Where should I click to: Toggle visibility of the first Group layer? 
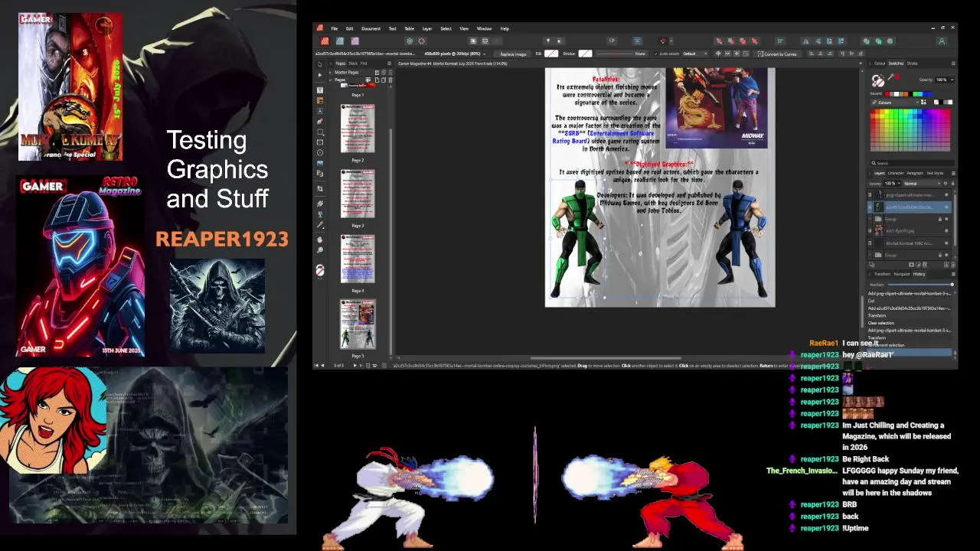coord(946,219)
